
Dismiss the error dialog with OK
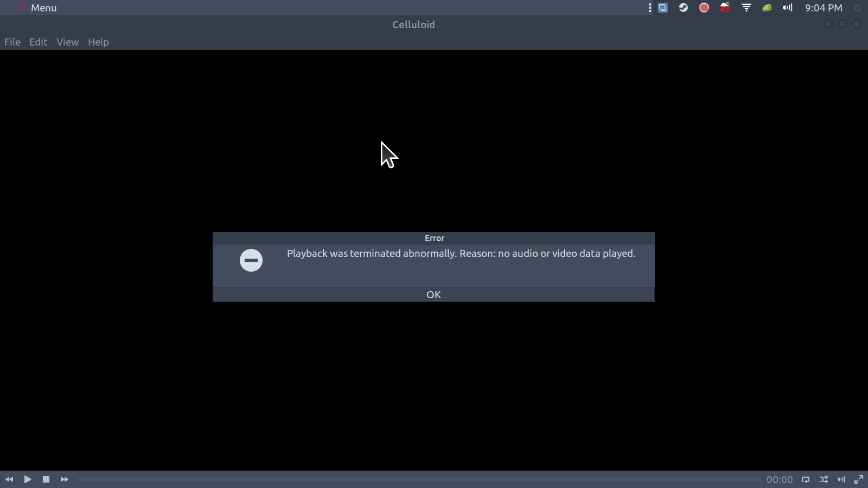click(x=433, y=294)
